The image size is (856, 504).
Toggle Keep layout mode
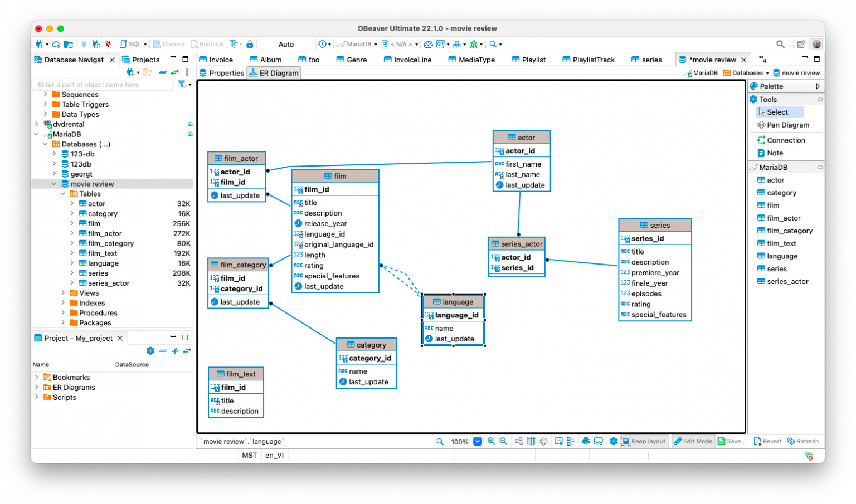644,441
